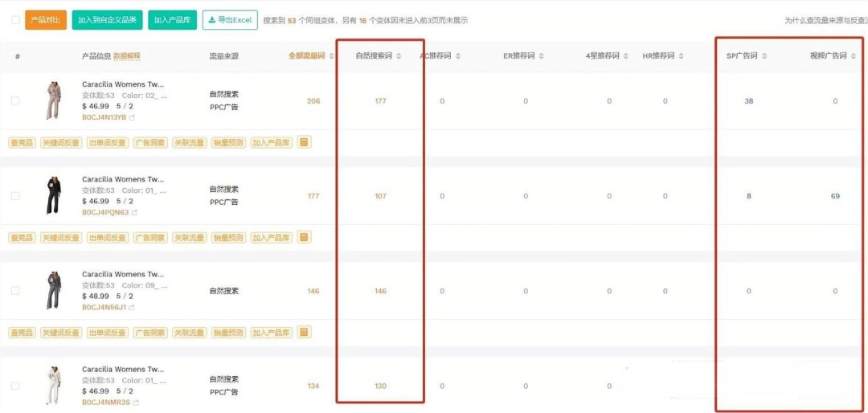Sort by SP广告词 column arrows
Screen dimensions: 868x413
764,56
